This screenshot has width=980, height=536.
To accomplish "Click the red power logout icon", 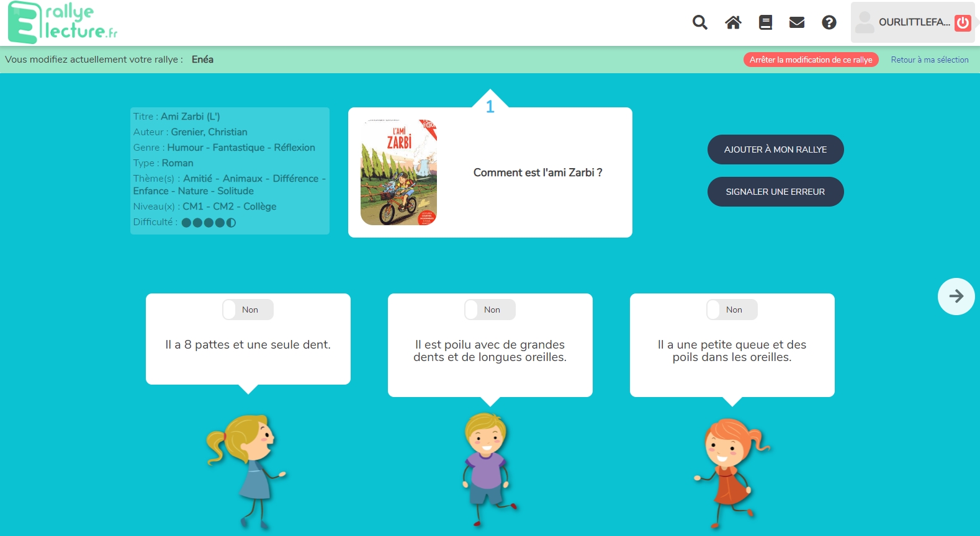I will coord(963,23).
